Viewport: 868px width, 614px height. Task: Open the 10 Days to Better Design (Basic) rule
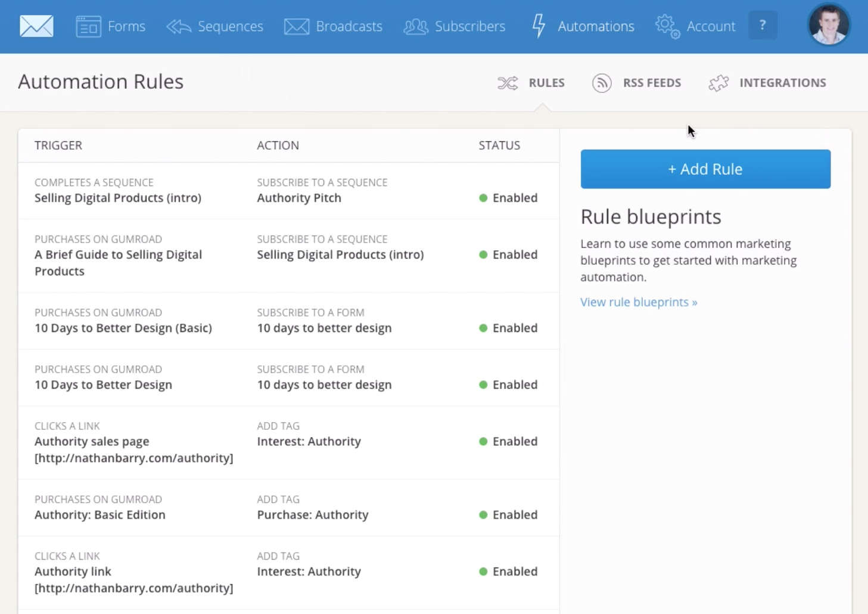click(x=123, y=328)
